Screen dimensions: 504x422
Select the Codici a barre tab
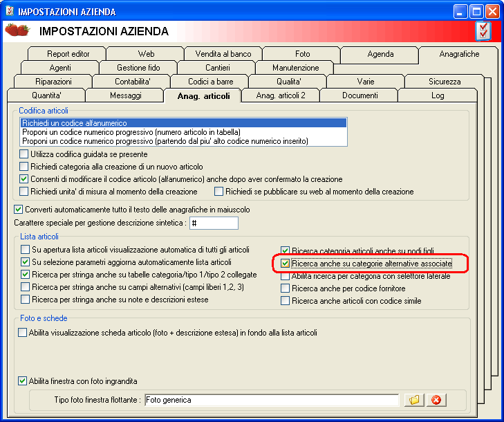coord(211,82)
